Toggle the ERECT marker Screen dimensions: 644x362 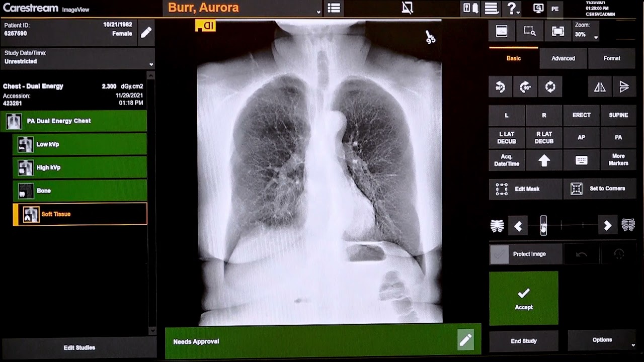point(581,115)
